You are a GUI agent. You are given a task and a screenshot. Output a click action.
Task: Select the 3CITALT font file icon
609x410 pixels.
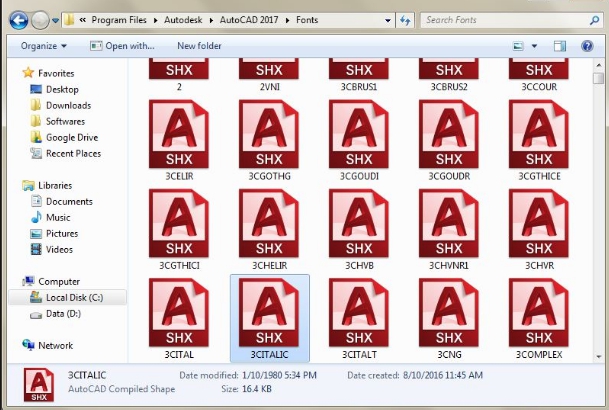359,313
